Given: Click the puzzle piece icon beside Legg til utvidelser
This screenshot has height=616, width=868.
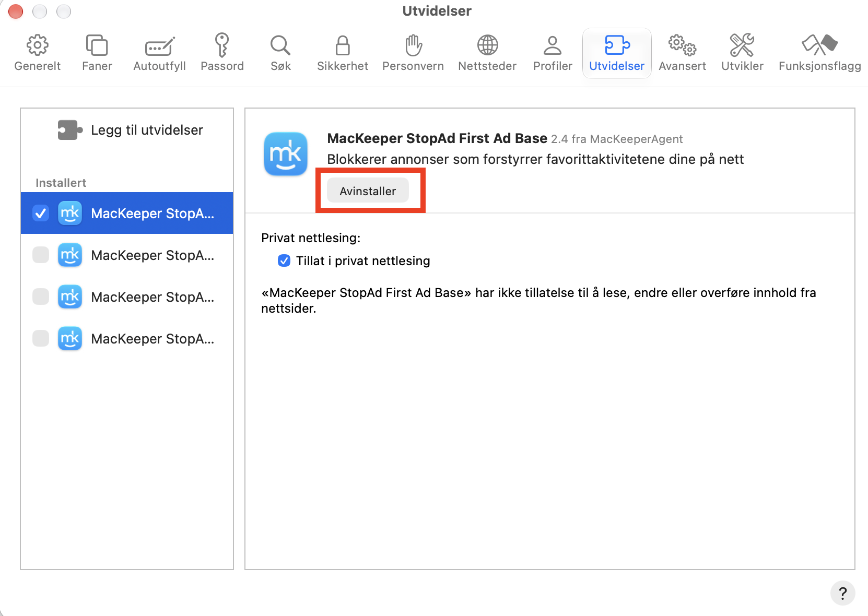Looking at the screenshot, I should pos(70,130).
